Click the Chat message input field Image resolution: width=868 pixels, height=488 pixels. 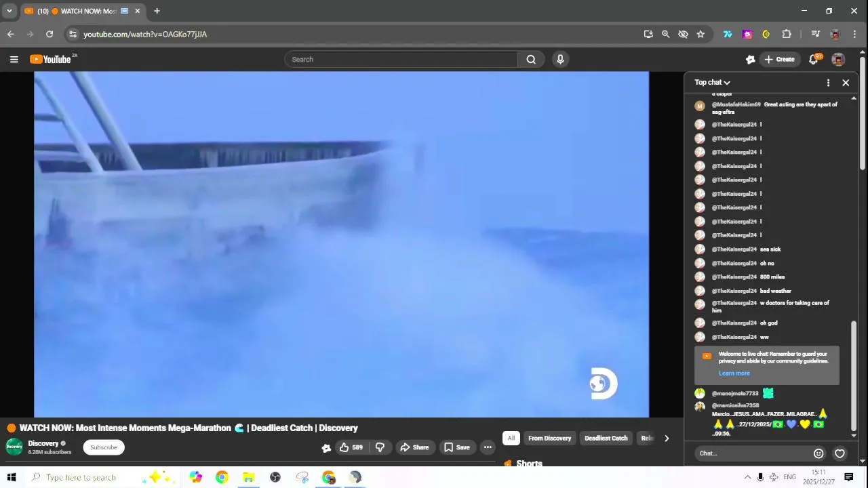(x=753, y=453)
